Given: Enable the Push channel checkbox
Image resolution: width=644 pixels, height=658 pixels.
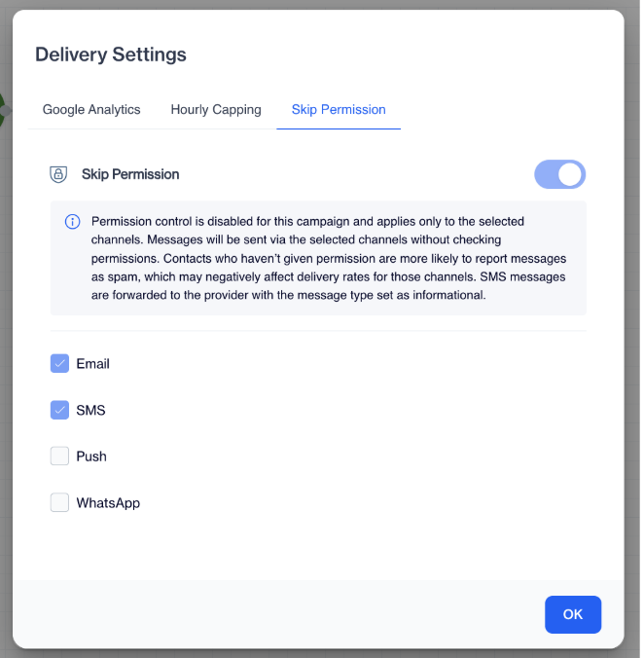Looking at the screenshot, I should [x=59, y=457].
